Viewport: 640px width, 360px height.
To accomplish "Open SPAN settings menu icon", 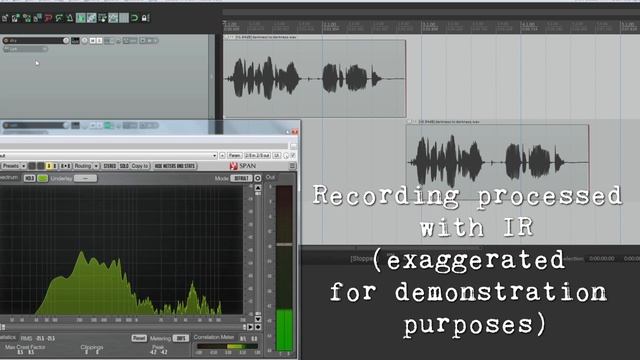I will pyautogui.click(x=292, y=166).
